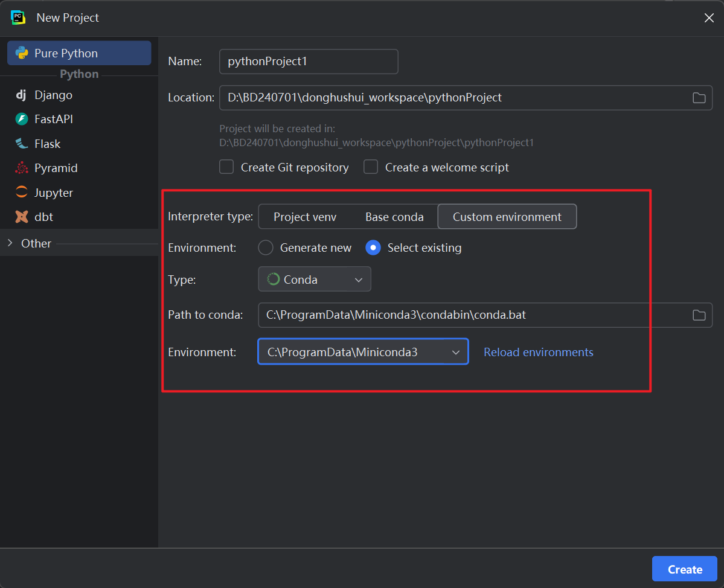The height and width of the screenshot is (588, 724).
Task: Click the Reload environments link
Action: 538,352
